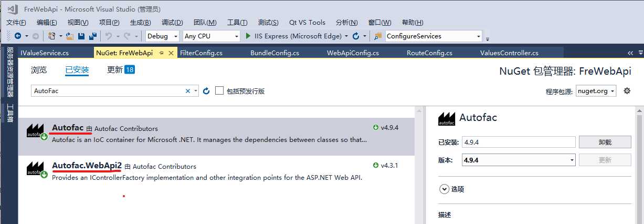The height and width of the screenshot is (224, 644).
Task: Open the 工具箱 toolbox side panel
Action: 9,114
